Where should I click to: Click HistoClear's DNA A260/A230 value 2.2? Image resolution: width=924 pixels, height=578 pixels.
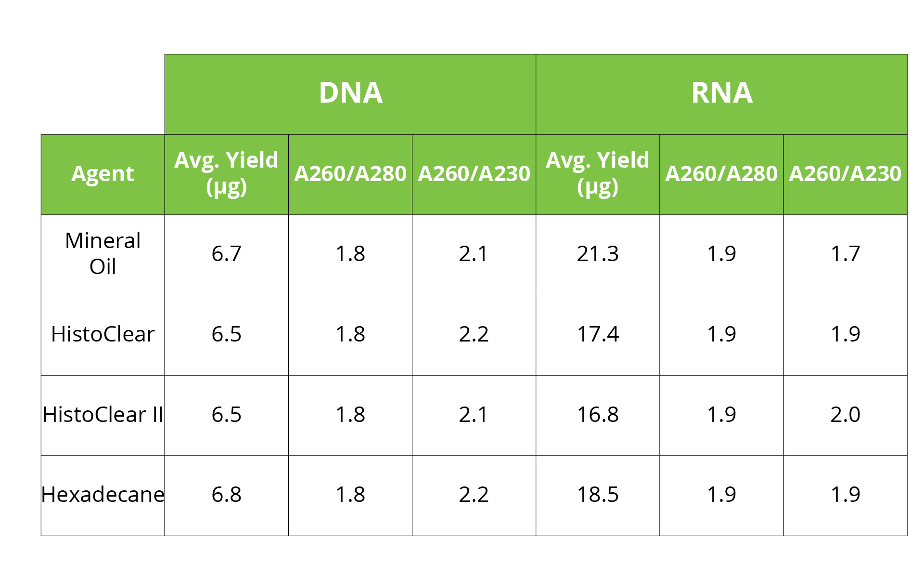[474, 334]
